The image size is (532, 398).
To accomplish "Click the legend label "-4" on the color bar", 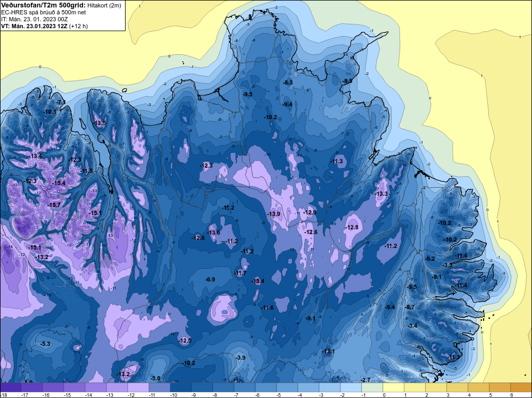I will click(x=300, y=395).
